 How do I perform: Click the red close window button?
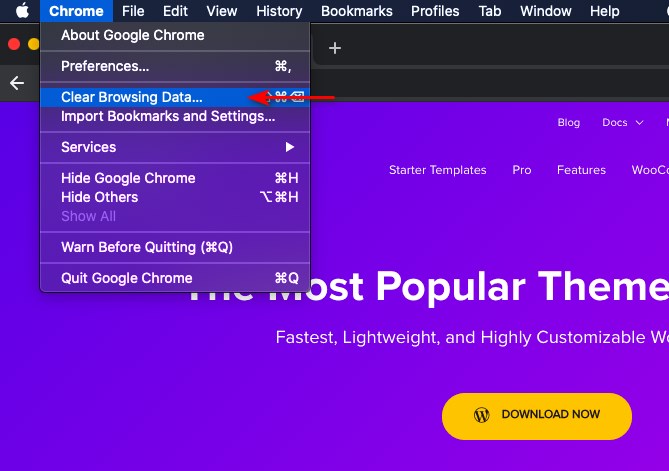(x=14, y=44)
